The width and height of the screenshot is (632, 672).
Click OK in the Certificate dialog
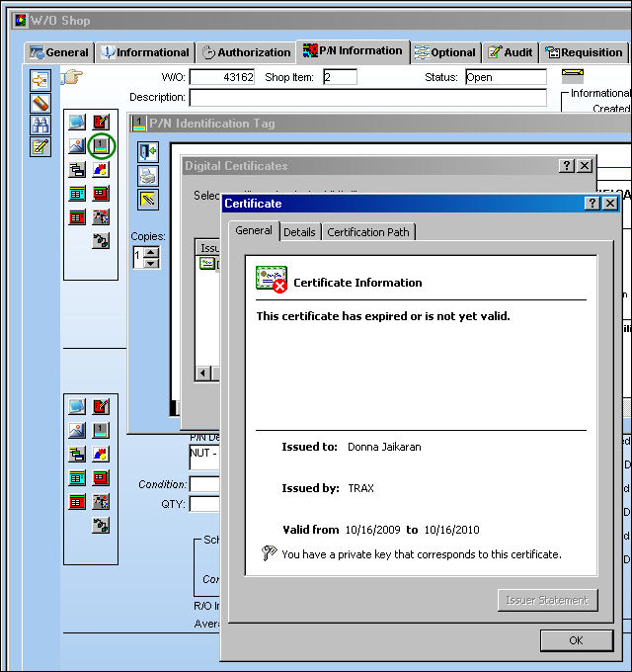pos(577,640)
